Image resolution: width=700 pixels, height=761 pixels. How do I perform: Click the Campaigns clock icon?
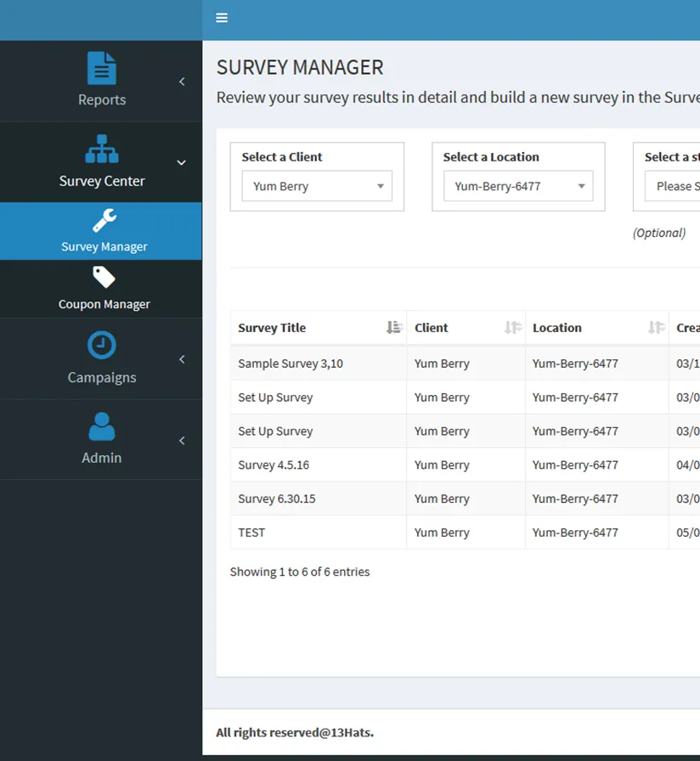click(x=102, y=345)
